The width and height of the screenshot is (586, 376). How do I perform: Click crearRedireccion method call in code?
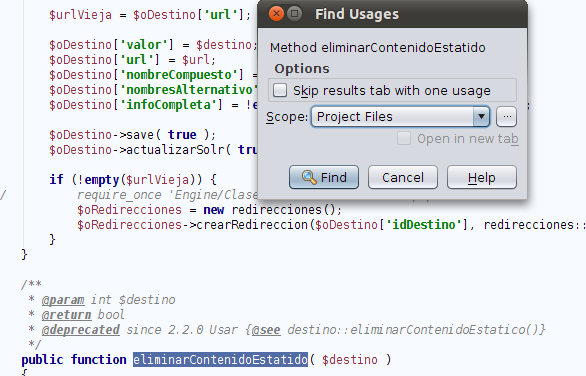253,225
